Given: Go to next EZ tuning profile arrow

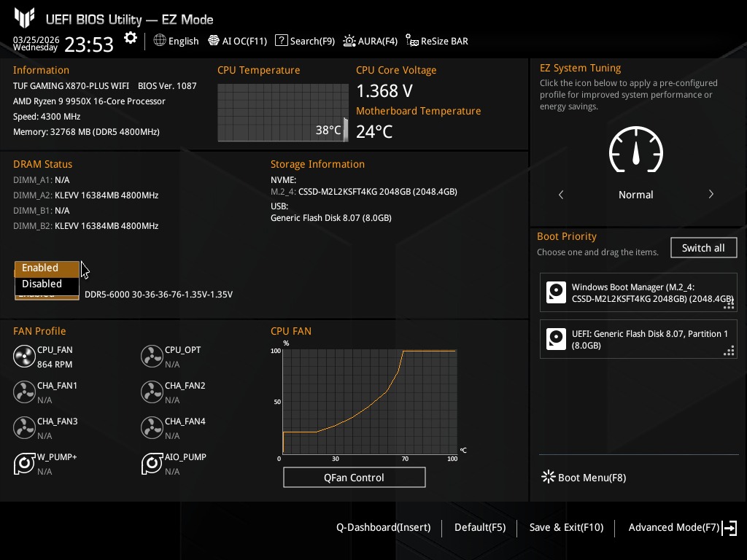Looking at the screenshot, I should [711, 194].
